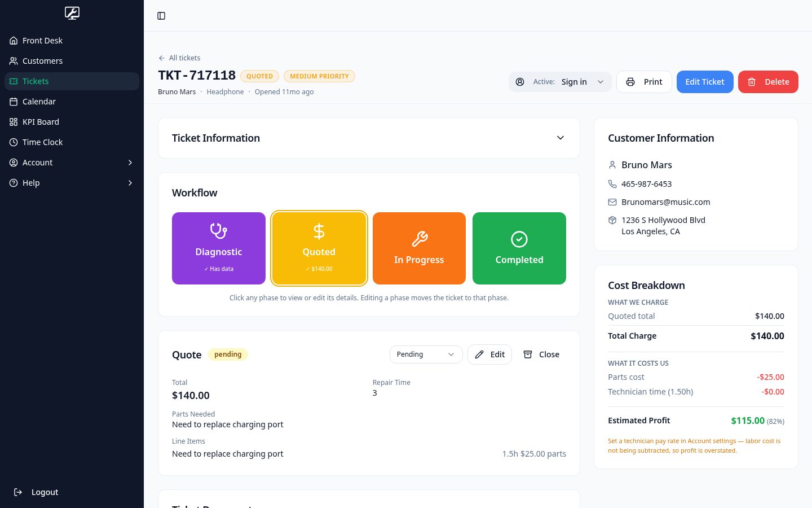This screenshot has width=812, height=508.
Task: Click the pending quote badge
Action: [x=228, y=354]
